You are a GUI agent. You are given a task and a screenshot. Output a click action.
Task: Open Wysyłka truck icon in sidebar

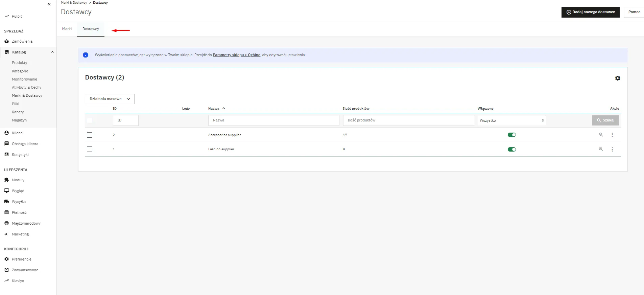pos(6,202)
